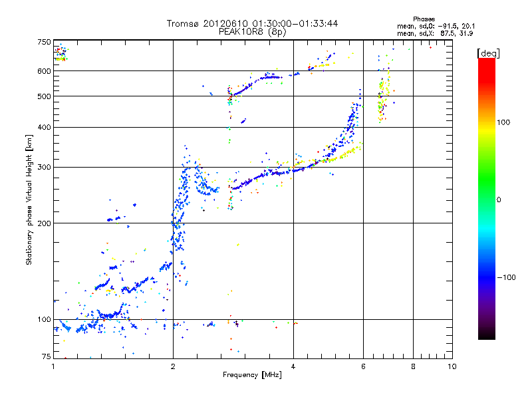Click the 'mean, sd,X: 87.5, 31.9' text
The width and height of the screenshot is (532, 399).
[x=435, y=33]
